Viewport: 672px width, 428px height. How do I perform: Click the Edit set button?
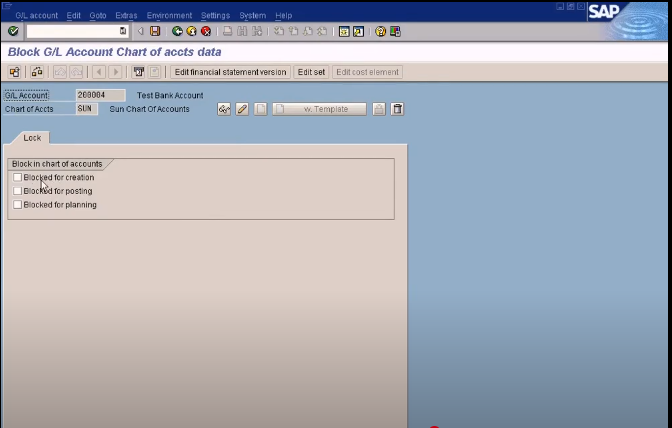coord(311,72)
